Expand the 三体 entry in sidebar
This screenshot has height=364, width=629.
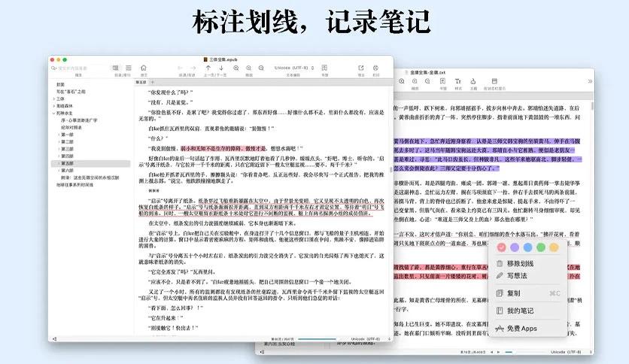53,99
